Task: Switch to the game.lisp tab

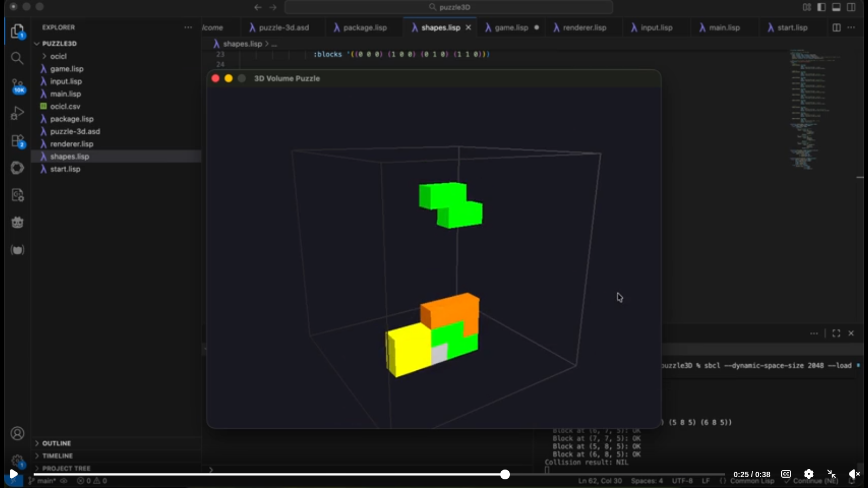Action: tap(510, 28)
